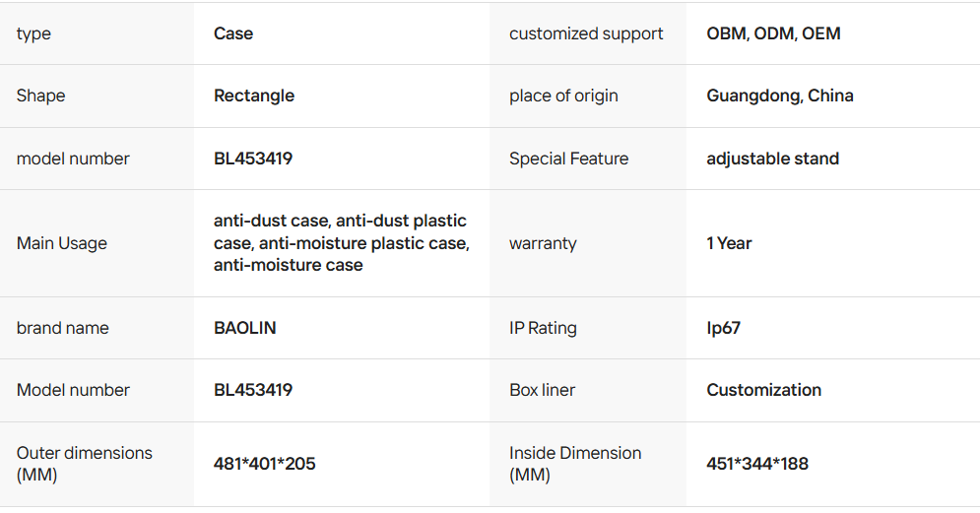Select the 'OBM, ODM, OEM' value
Image resolution: width=980 pixels, height=513 pixels.
click(773, 33)
